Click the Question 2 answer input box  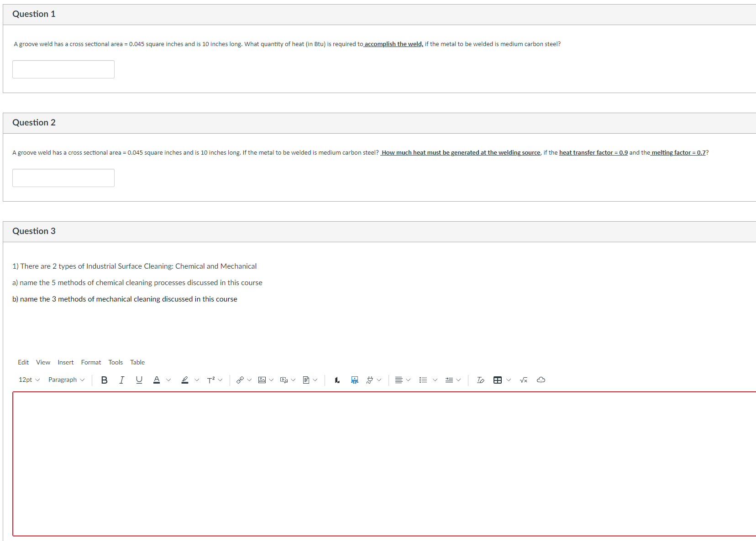tap(63, 178)
